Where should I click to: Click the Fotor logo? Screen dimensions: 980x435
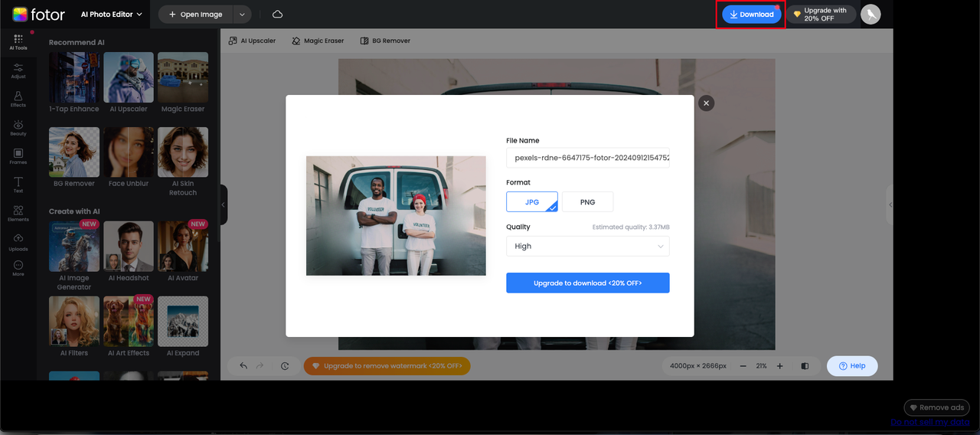pos(39,15)
